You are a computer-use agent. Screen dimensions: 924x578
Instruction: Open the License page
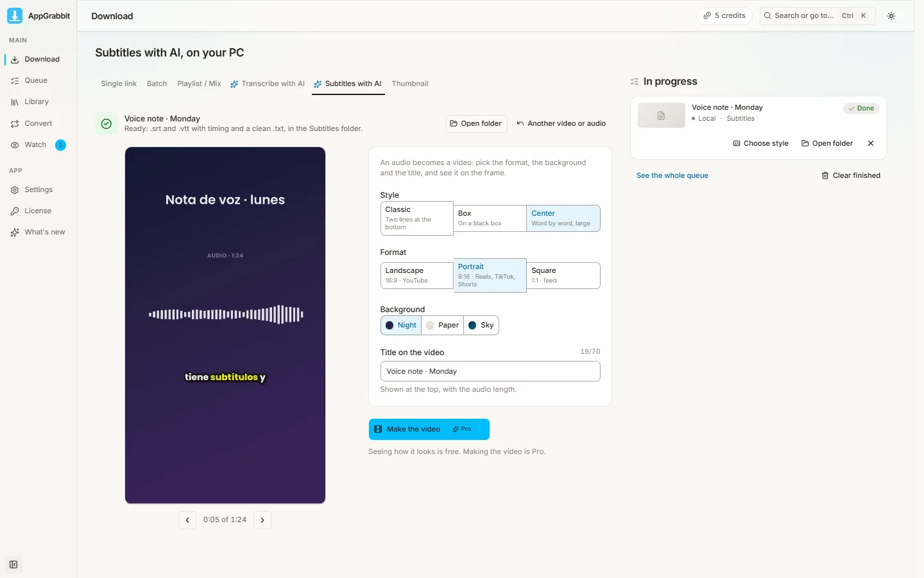pos(38,211)
